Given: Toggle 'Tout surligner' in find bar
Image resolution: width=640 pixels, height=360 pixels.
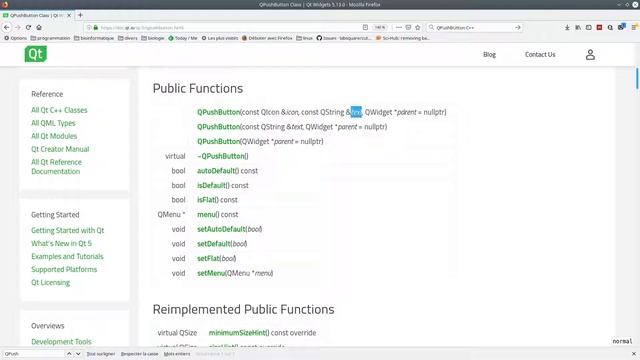Looking at the screenshot, I should coord(100,354).
